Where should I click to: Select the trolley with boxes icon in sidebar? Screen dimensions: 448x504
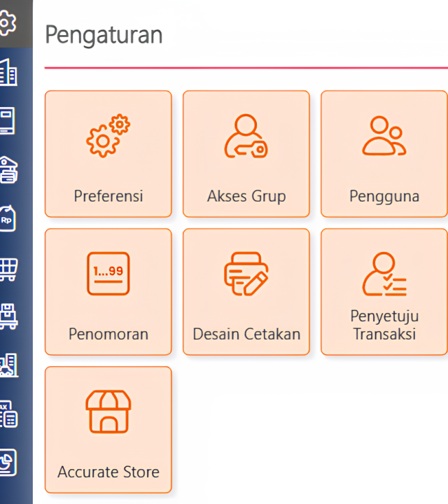coord(8,316)
